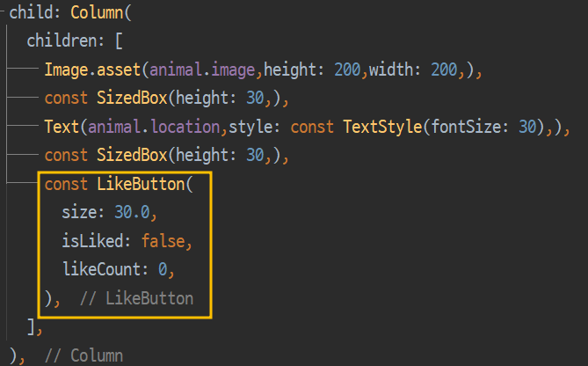The width and height of the screenshot is (588, 366).
Task: Click the '// LikeButton' closing comment
Action: click(x=136, y=299)
